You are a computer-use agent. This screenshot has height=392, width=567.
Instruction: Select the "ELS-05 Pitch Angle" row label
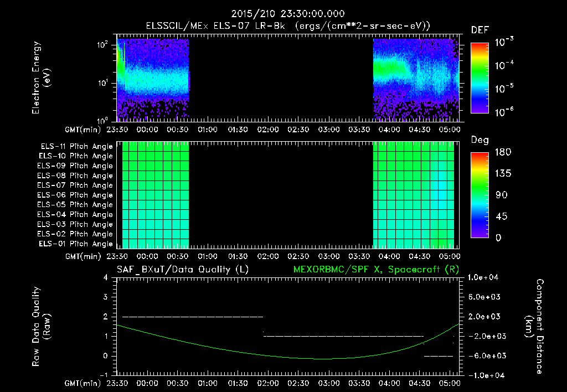pyautogui.click(x=75, y=205)
